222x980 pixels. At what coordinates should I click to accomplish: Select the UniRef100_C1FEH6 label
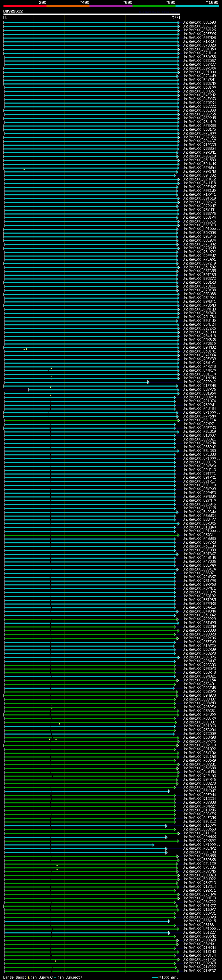pos(199,386)
